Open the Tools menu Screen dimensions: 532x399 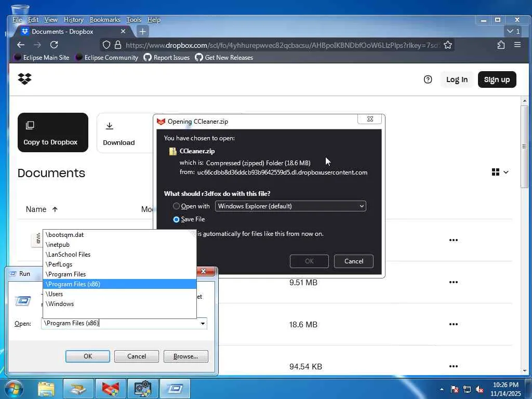pyautogui.click(x=134, y=20)
